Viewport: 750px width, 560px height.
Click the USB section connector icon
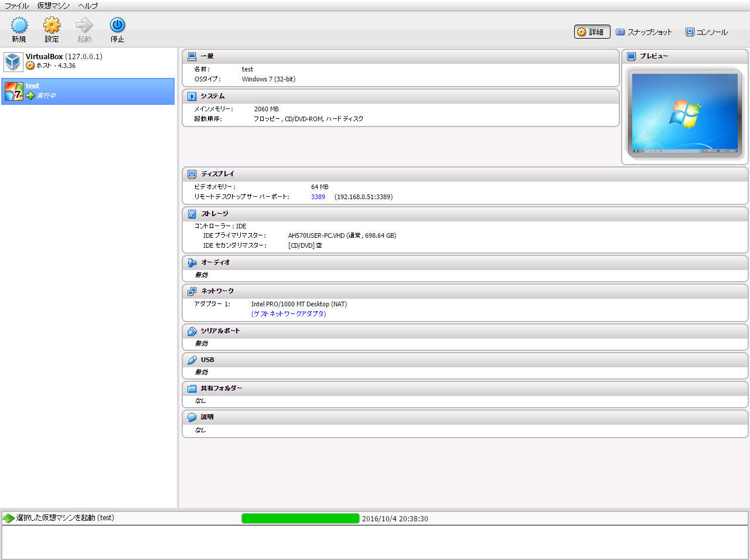(192, 359)
